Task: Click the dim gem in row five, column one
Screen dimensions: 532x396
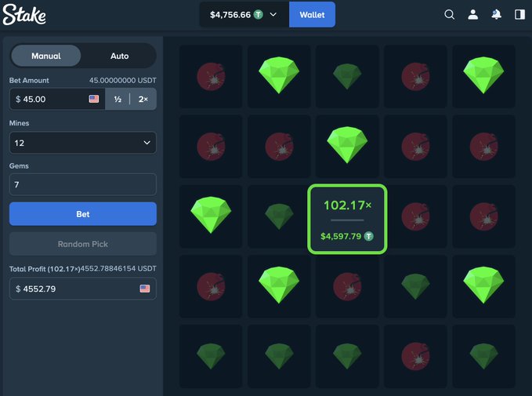Action: click(211, 356)
